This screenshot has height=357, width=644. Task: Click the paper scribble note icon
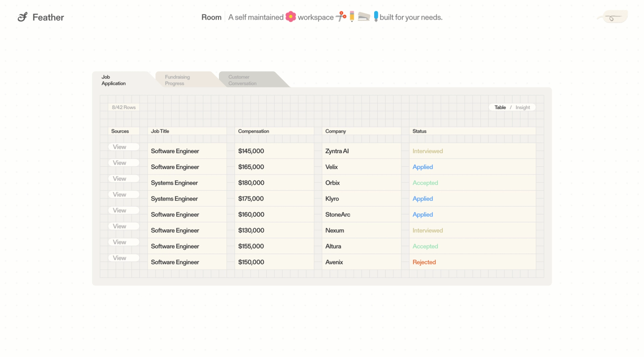[x=612, y=17]
